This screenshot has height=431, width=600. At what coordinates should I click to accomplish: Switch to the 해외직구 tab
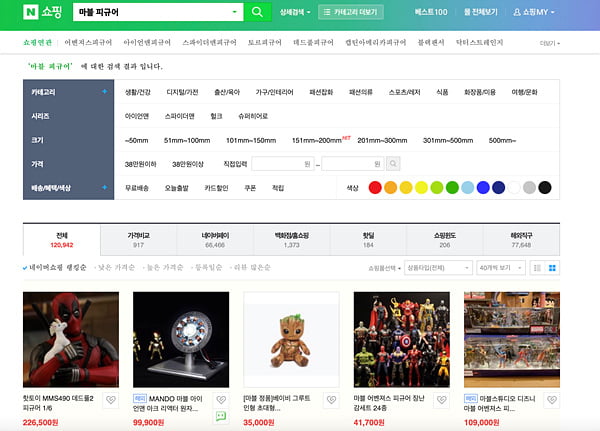click(x=521, y=240)
